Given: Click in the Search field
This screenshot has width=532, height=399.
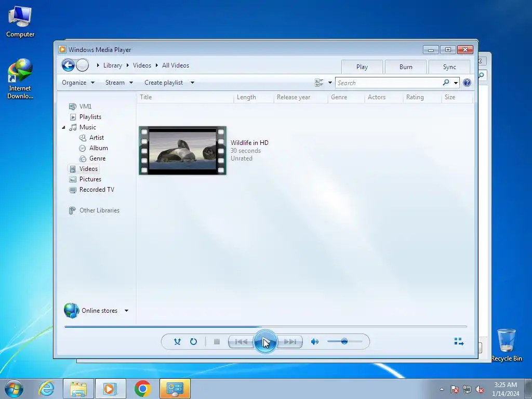Looking at the screenshot, I should click(x=388, y=83).
